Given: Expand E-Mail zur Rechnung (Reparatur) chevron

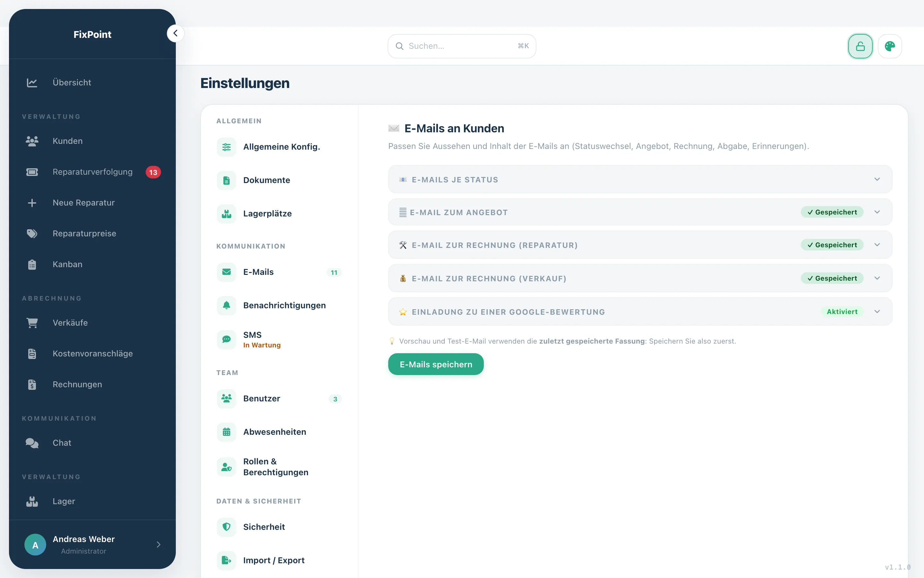Looking at the screenshot, I should 877,245.
